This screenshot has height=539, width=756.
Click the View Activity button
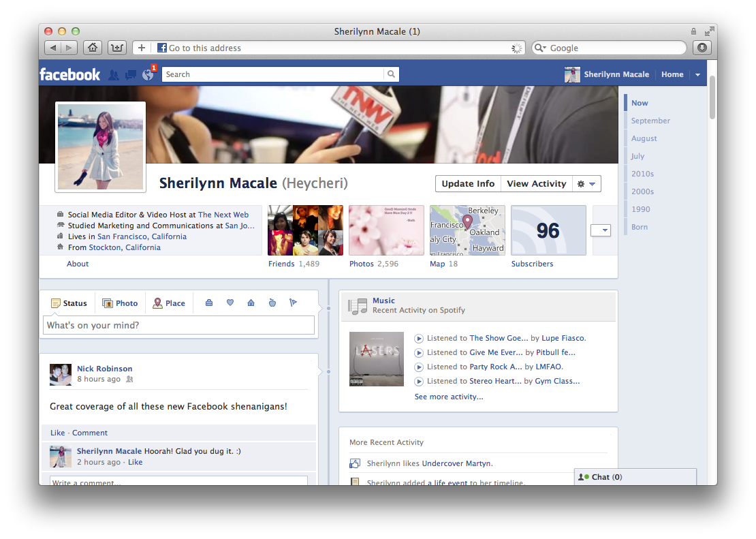(537, 184)
